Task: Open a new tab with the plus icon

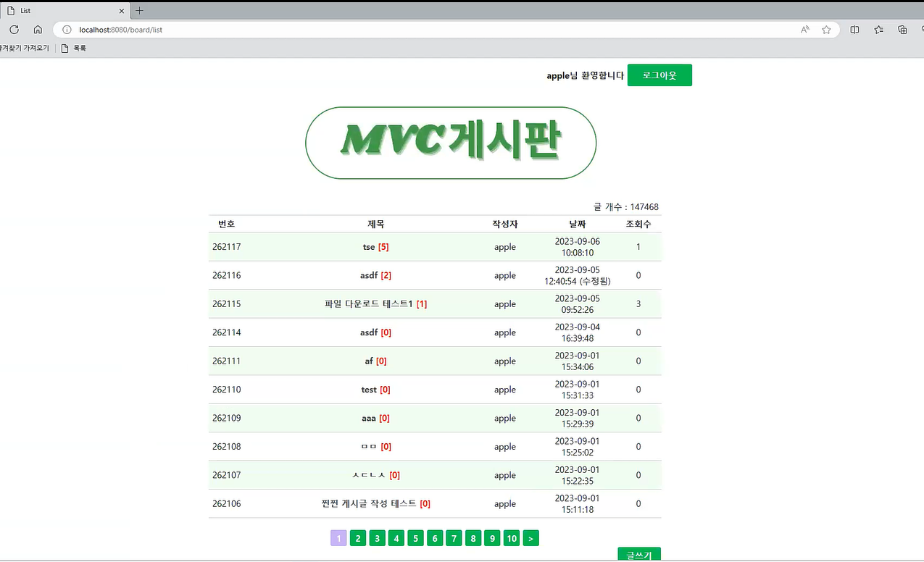Action: tap(140, 11)
